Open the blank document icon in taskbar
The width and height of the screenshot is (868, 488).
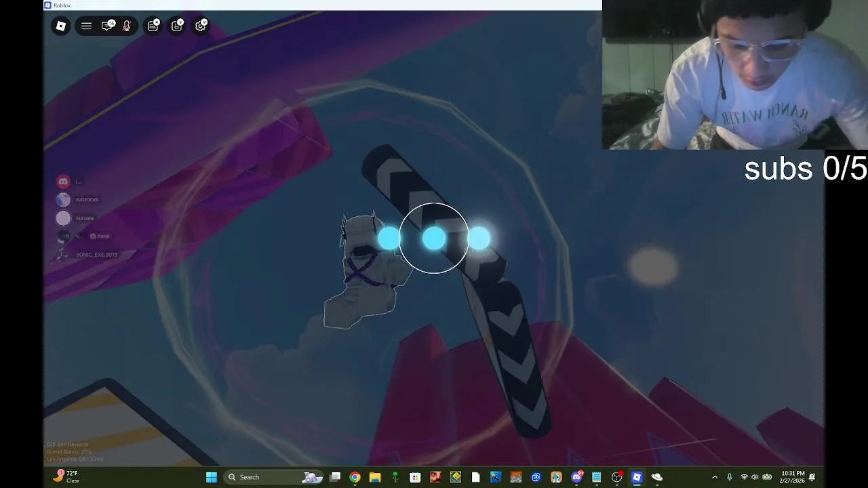tap(476, 477)
